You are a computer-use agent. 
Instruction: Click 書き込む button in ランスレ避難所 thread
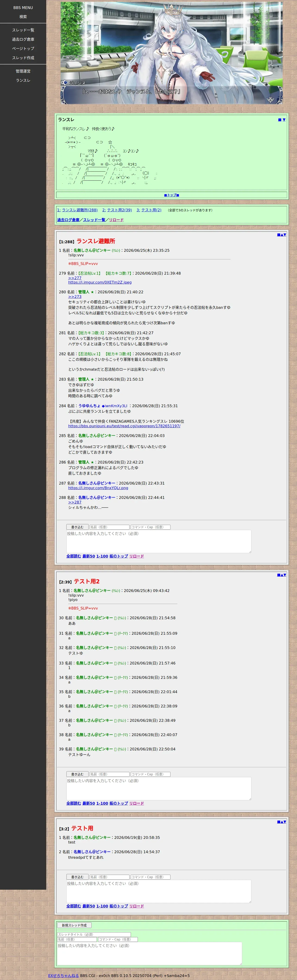click(77, 527)
